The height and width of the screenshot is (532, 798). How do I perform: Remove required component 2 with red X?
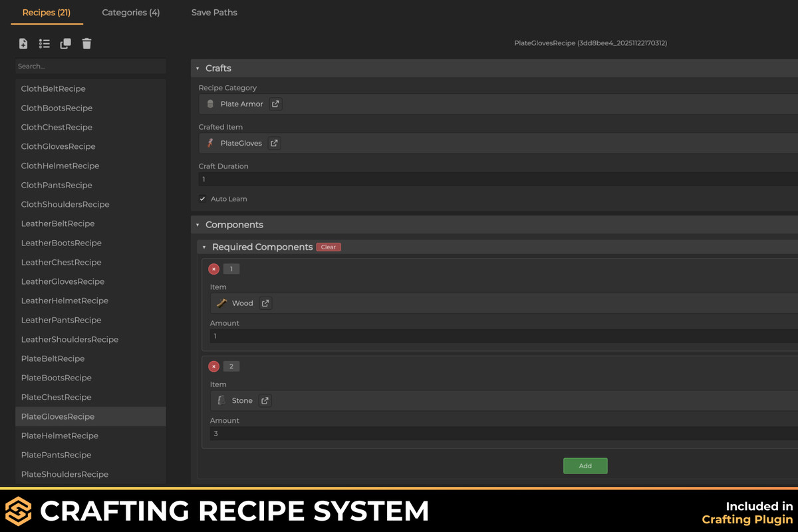(213, 366)
